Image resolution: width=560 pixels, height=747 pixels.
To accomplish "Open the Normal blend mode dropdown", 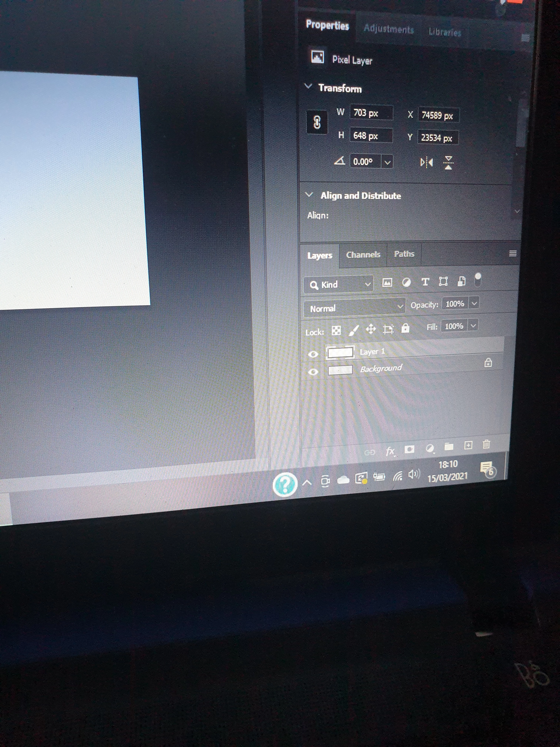I will 354,308.
